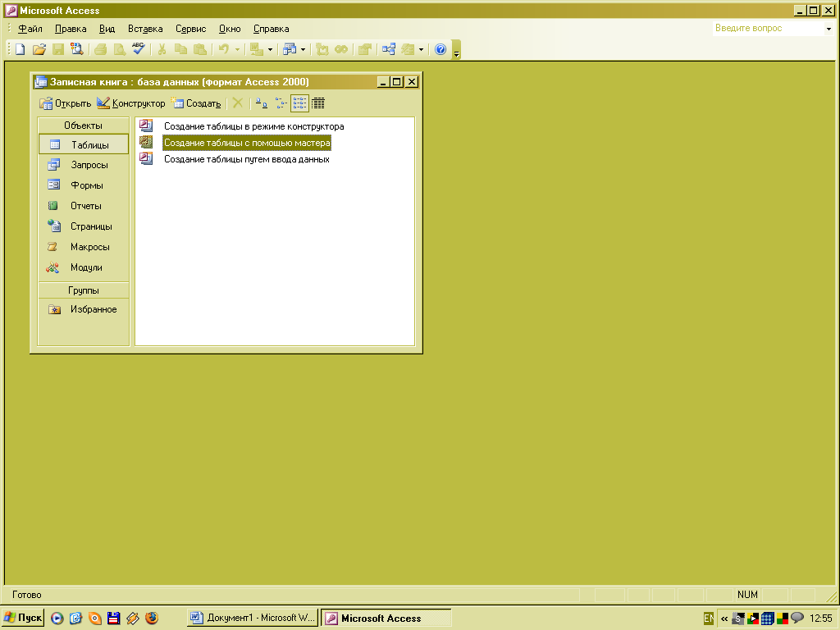The width and height of the screenshot is (840, 630).
Task: Click the 'Введите вопрос' help input box
Action: pos(768,29)
